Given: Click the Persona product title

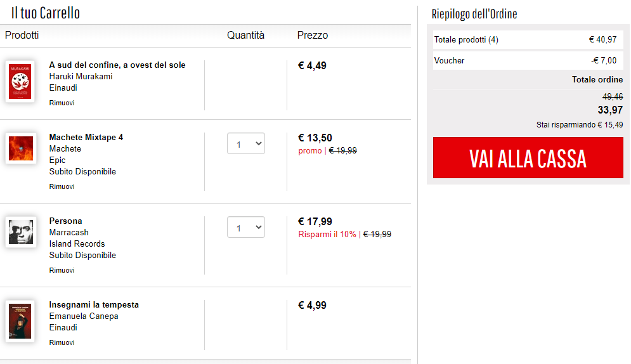Looking at the screenshot, I should (x=66, y=221).
